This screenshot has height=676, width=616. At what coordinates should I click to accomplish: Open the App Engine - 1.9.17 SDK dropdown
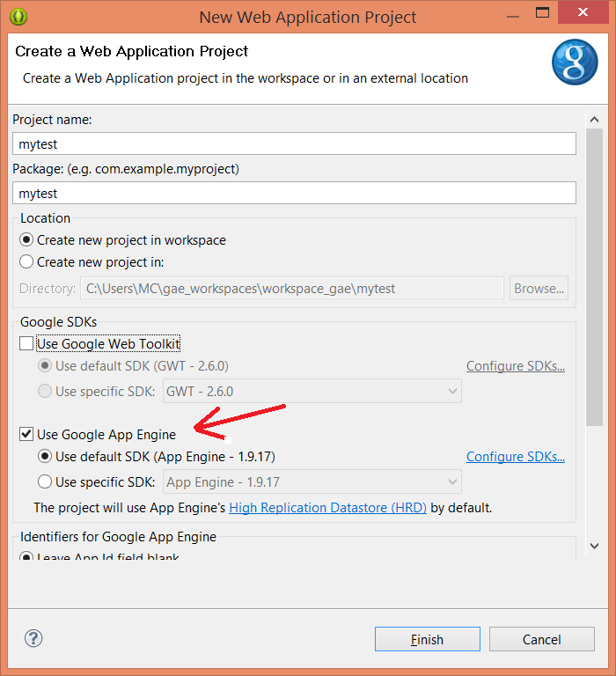312,481
